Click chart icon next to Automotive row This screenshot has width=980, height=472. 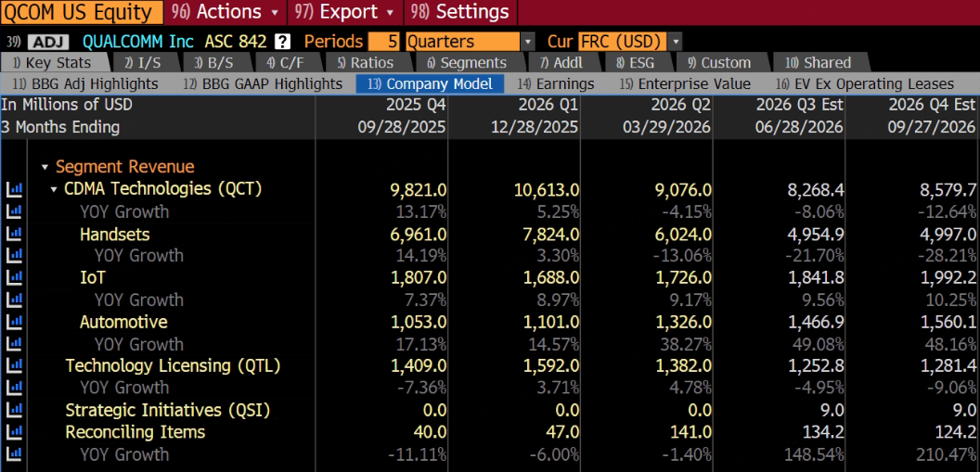click(14, 322)
